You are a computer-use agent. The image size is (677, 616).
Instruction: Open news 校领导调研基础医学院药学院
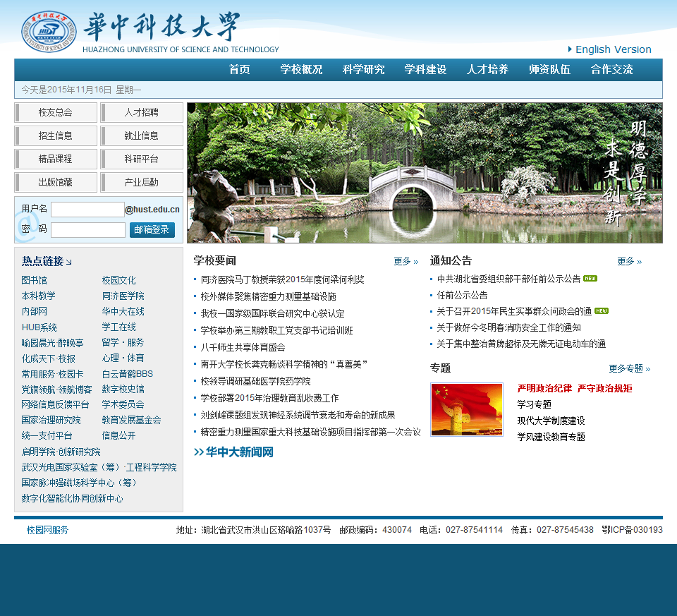pyautogui.click(x=255, y=382)
